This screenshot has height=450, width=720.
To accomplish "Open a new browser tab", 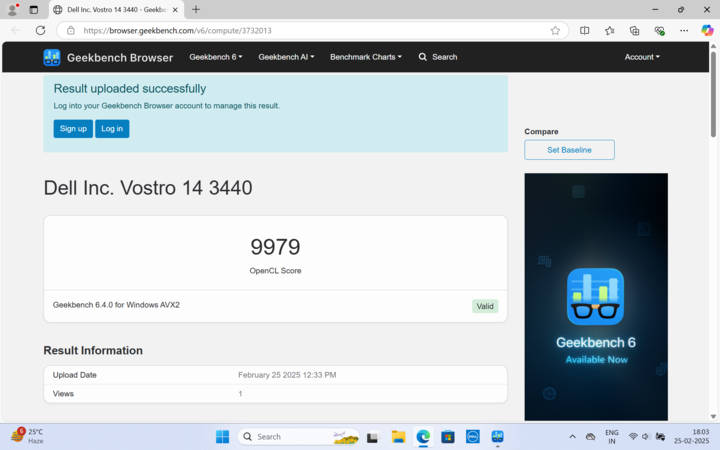I will [x=196, y=9].
